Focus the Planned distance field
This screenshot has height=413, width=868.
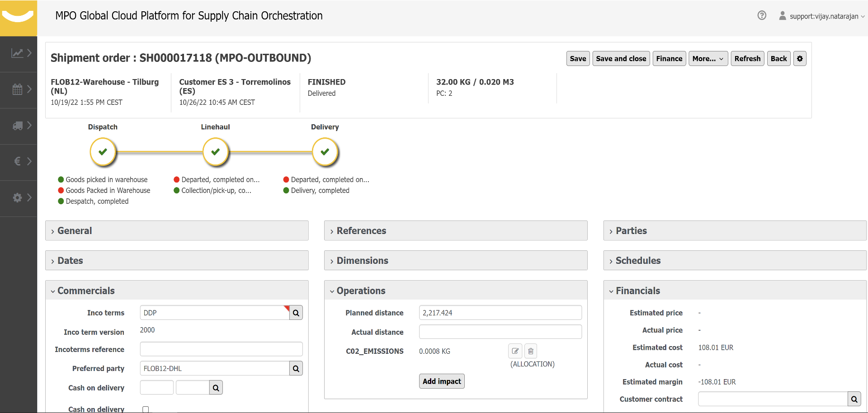click(500, 313)
